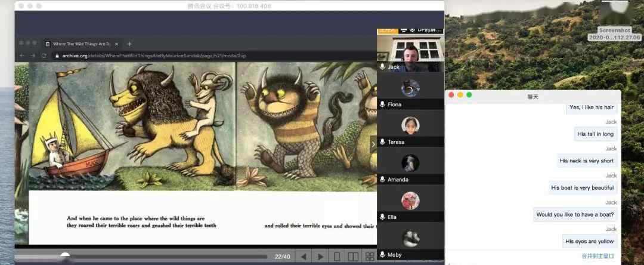Viewport: 644px width, 265px height.
Task: Click the 聊天 chat window title
Action: [x=532, y=97]
